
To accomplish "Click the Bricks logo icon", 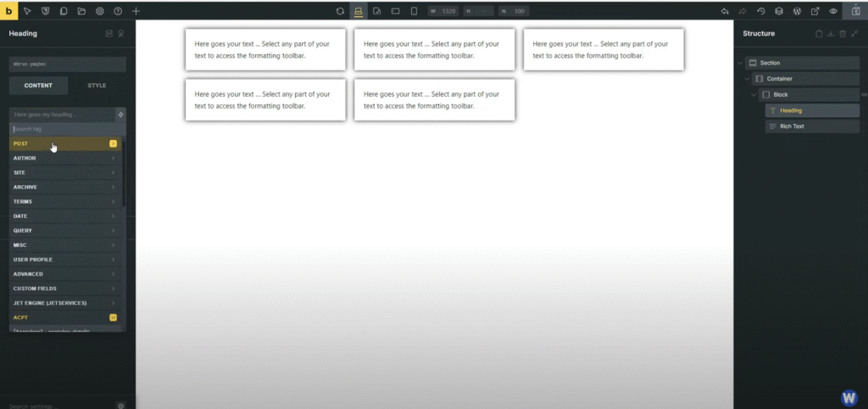I will coord(8,10).
